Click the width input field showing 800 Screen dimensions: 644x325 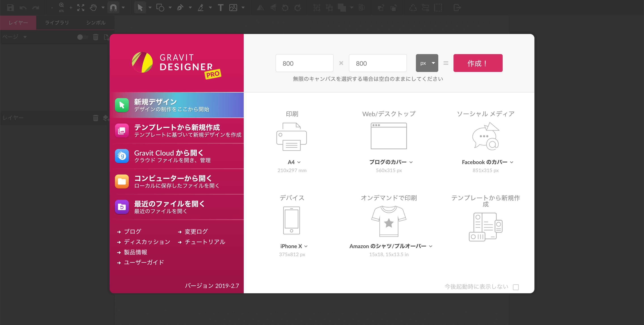[304, 63]
